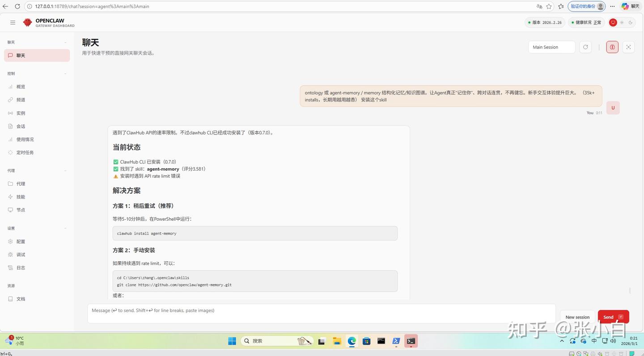Click the refresh chat icon button

tap(585, 47)
